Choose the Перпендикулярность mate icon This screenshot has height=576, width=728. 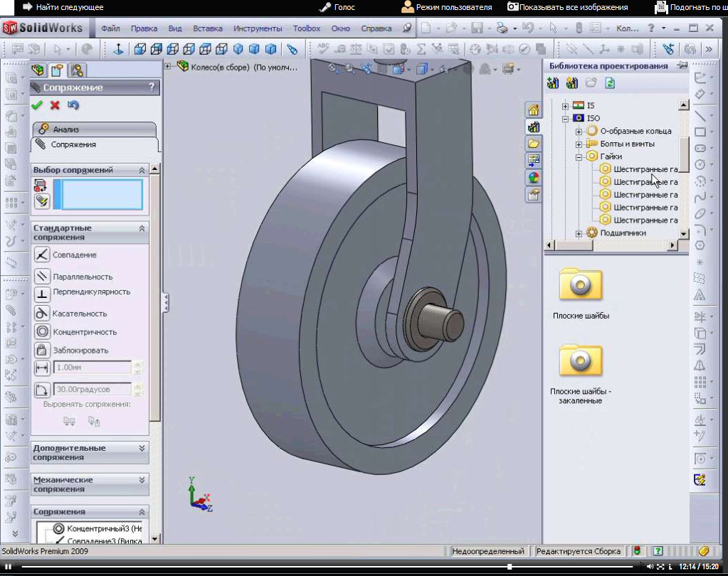pos(42,294)
